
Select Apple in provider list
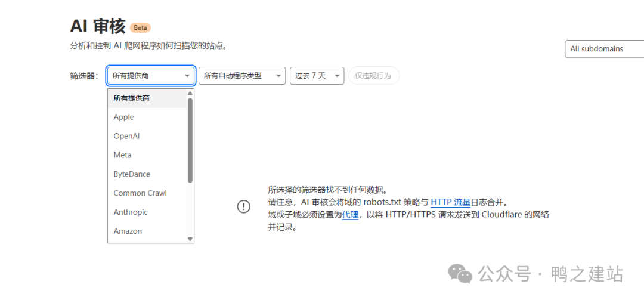(x=147, y=117)
